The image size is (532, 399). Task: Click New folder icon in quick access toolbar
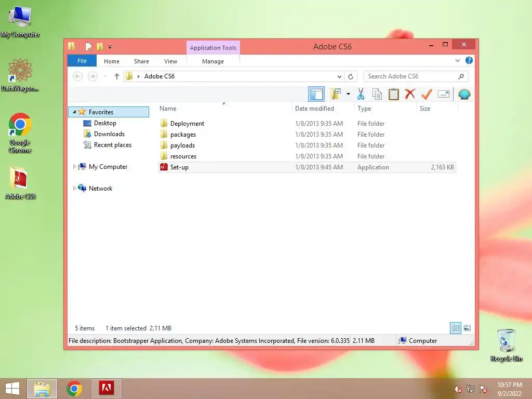(x=100, y=46)
